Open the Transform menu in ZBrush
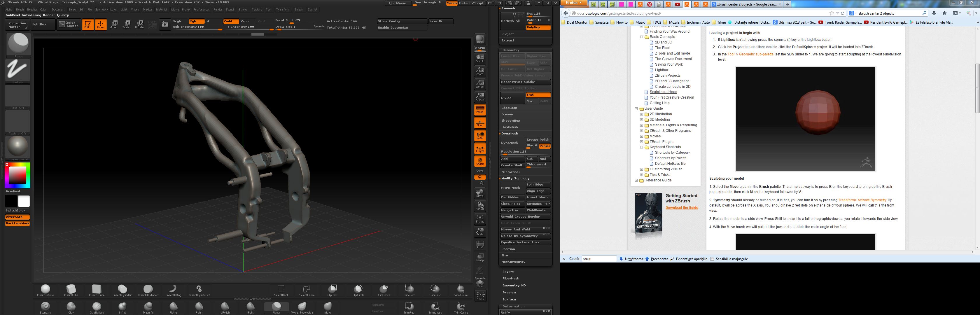Image resolution: width=980 pixels, height=315 pixels. 283,10
